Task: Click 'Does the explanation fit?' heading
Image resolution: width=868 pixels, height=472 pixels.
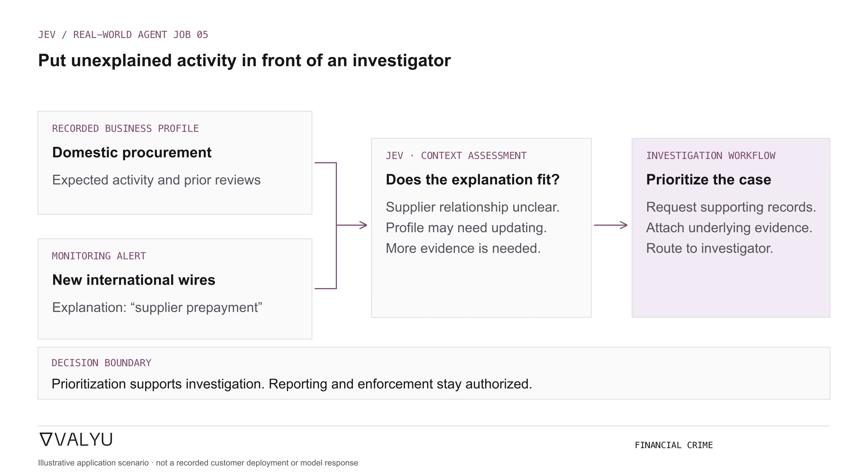Action: (473, 180)
